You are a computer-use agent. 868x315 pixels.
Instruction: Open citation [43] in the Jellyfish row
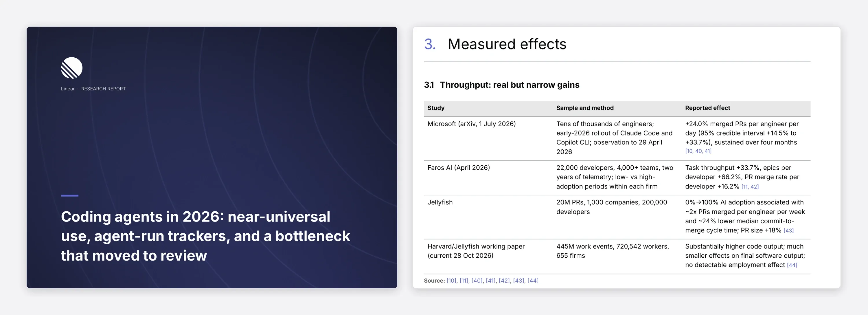tap(788, 231)
